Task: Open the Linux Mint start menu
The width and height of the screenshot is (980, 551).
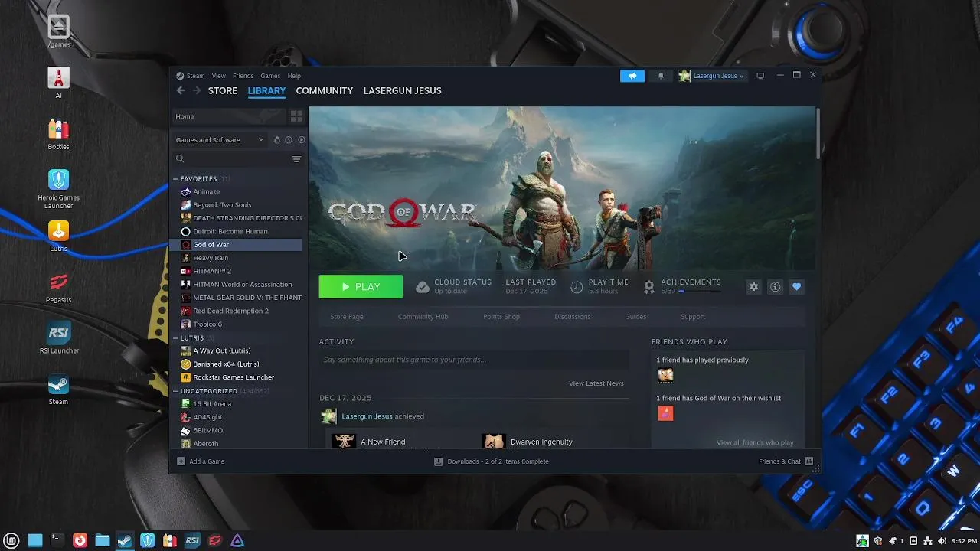Action: pos(11,540)
